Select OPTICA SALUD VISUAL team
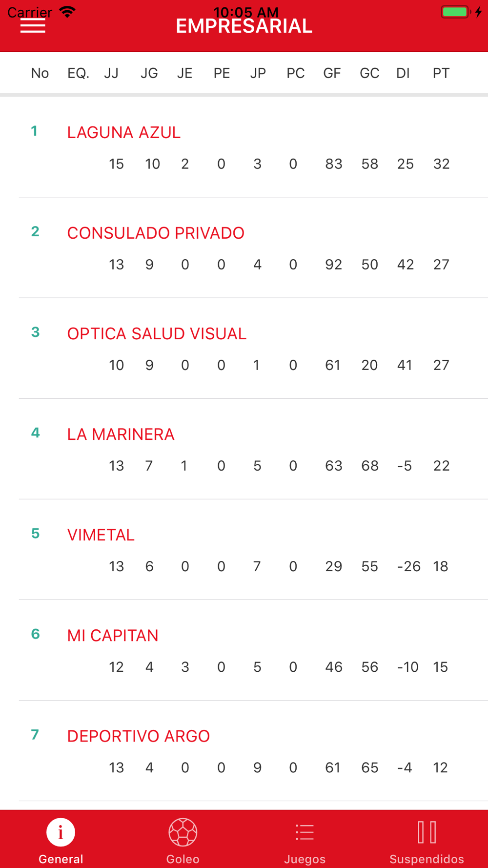This screenshot has width=488, height=868. [x=157, y=333]
